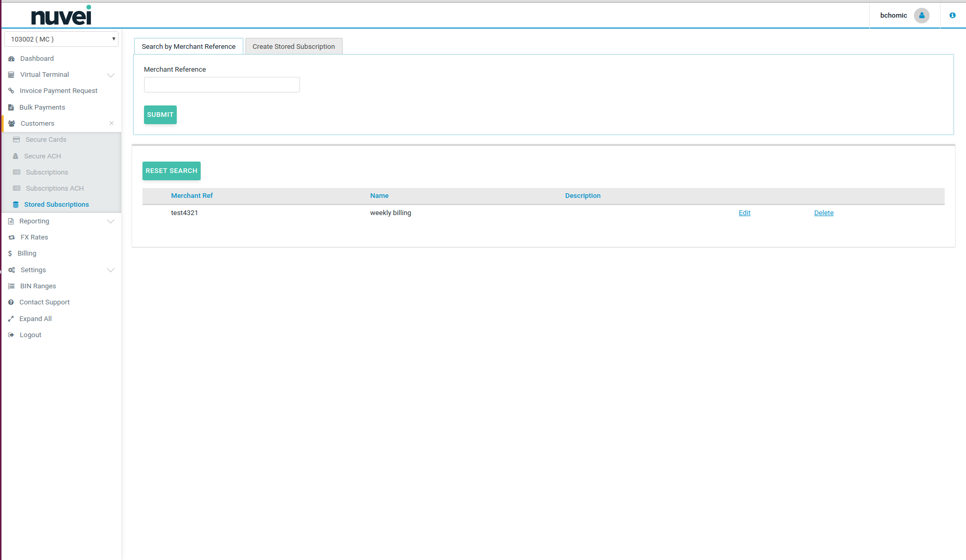Focus the Merchant Reference input field
Screen dimensions: 966x560
[221, 85]
